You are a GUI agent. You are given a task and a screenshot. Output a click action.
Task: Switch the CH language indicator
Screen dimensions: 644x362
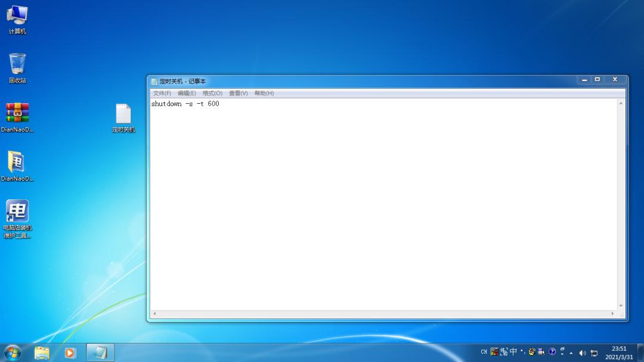tap(484, 352)
